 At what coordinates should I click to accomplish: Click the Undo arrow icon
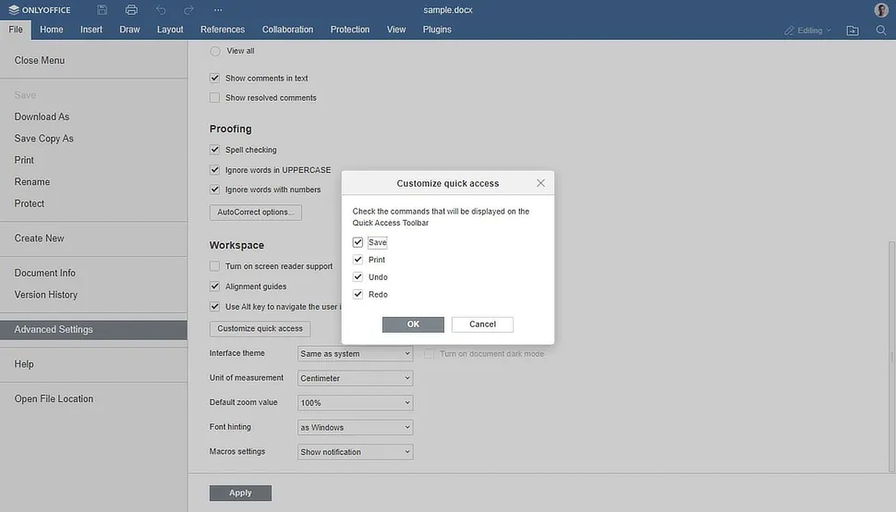(x=161, y=10)
